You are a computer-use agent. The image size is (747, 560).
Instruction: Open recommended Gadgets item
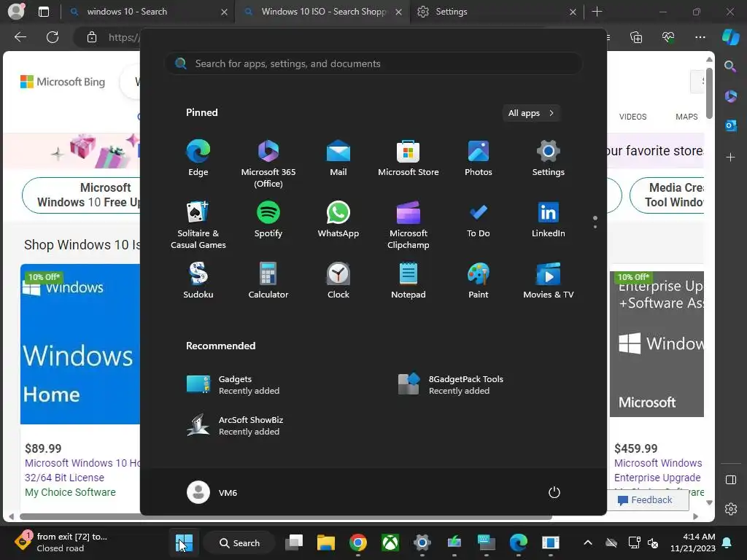[x=233, y=385]
